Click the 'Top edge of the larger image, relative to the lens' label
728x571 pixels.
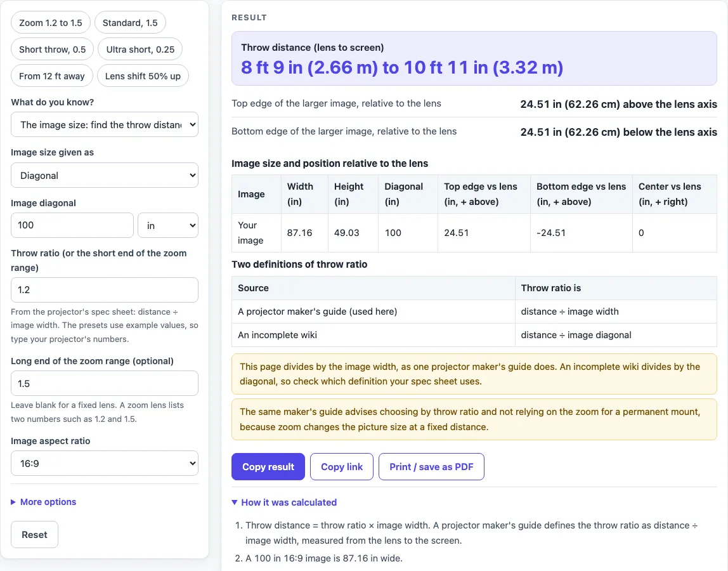point(336,103)
